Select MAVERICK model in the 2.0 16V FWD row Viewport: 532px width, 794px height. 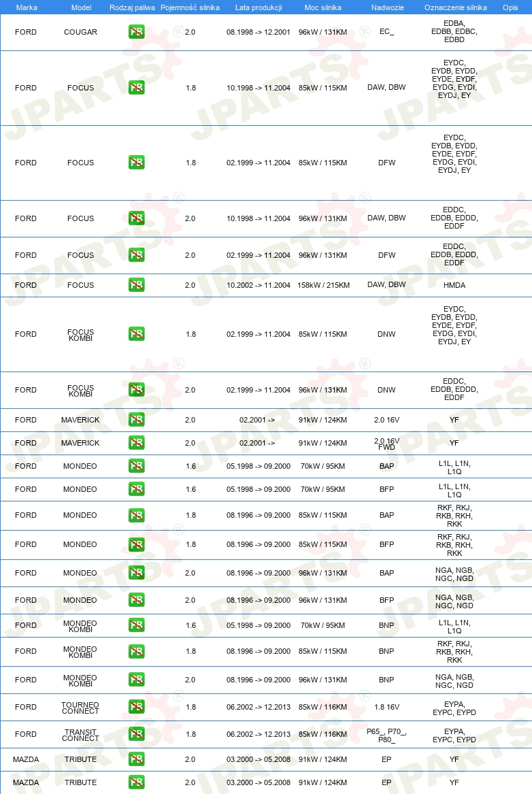point(80,443)
